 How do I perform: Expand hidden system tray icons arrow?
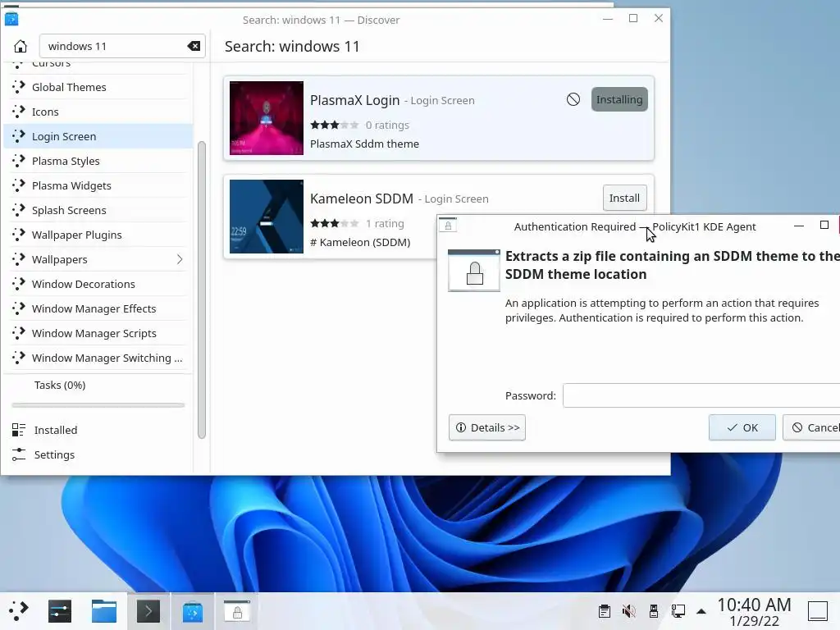coord(701,611)
